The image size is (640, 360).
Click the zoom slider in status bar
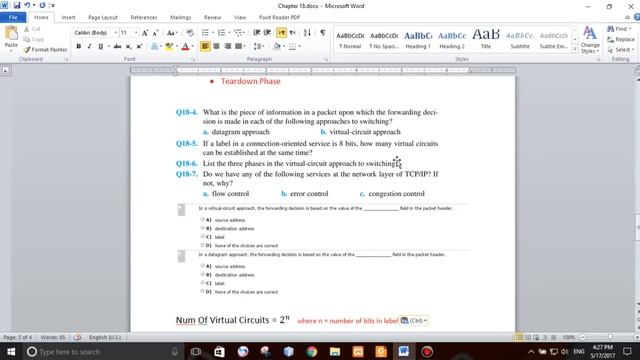click(609, 337)
